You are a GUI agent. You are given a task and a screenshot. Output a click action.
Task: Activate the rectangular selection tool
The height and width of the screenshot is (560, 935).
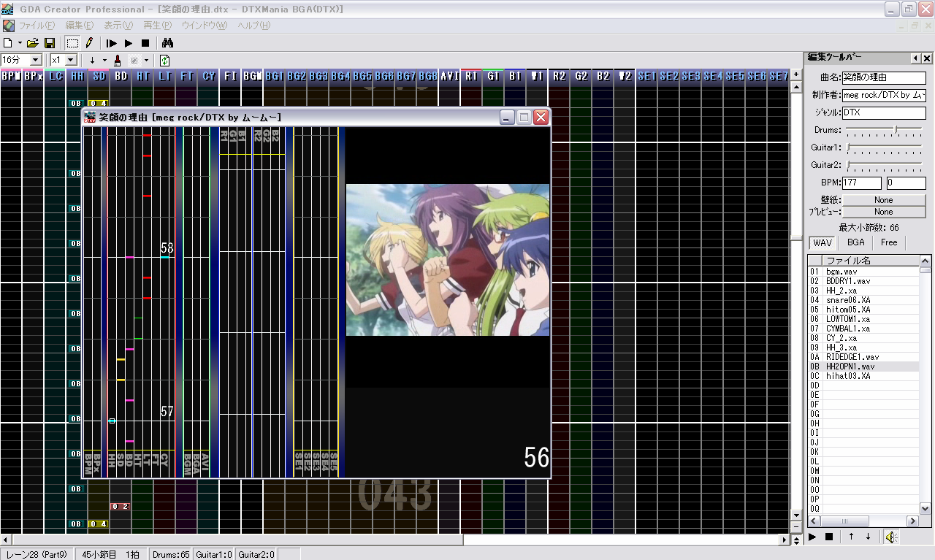pyautogui.click(x=72, y=44)
